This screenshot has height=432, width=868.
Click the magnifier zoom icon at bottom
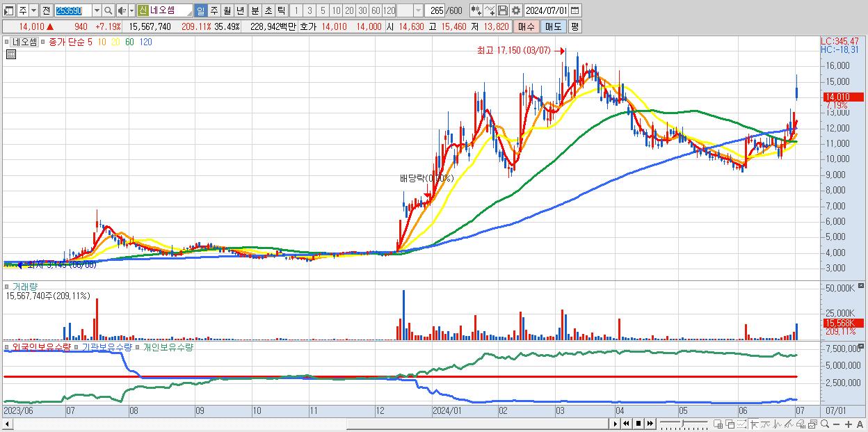coord(825,424)
